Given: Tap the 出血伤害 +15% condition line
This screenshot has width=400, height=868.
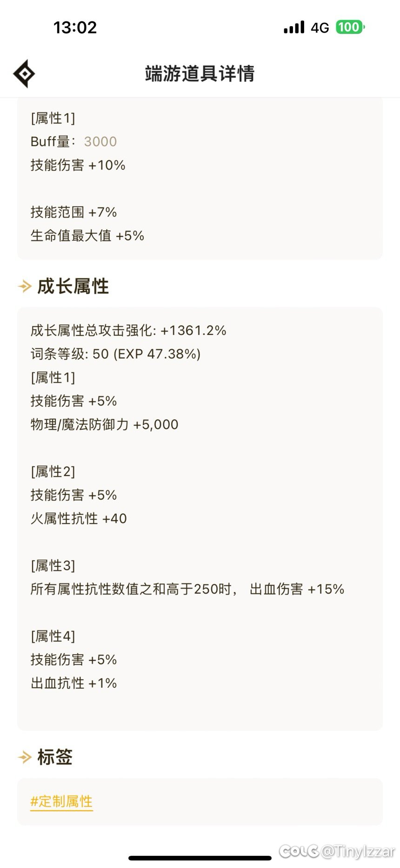Looking at the screenshot, I should [x=187, y=589].
